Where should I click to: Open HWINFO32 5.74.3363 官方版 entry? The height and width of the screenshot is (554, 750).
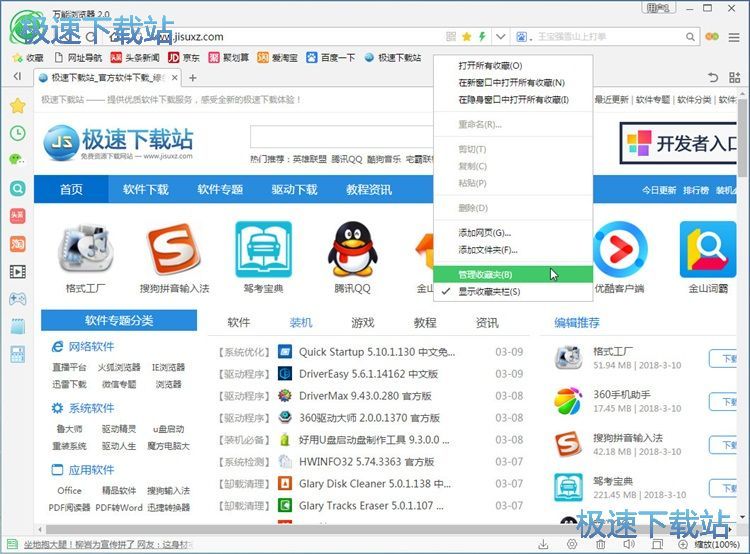tap(366, 462)
